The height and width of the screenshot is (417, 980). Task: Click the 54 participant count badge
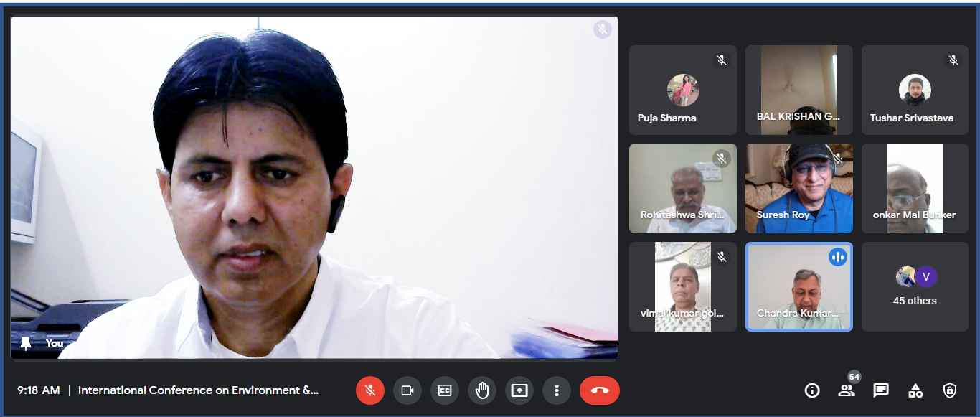click(854, 377)
